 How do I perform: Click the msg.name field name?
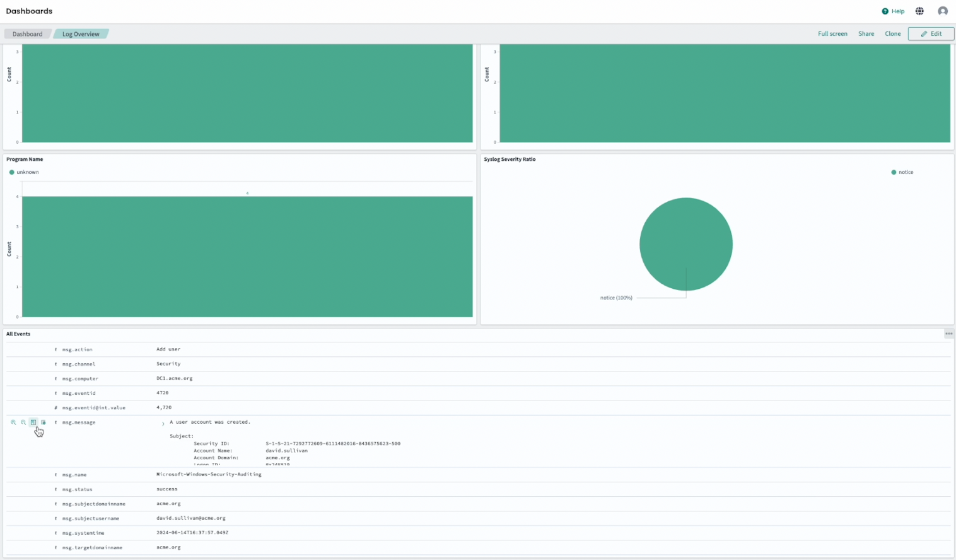tap(73, 474)
